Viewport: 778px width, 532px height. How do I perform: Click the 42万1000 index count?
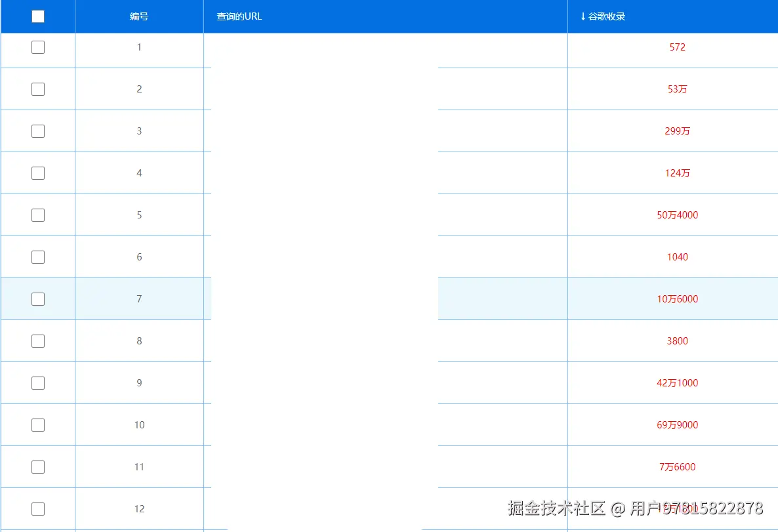click(677, 382)
